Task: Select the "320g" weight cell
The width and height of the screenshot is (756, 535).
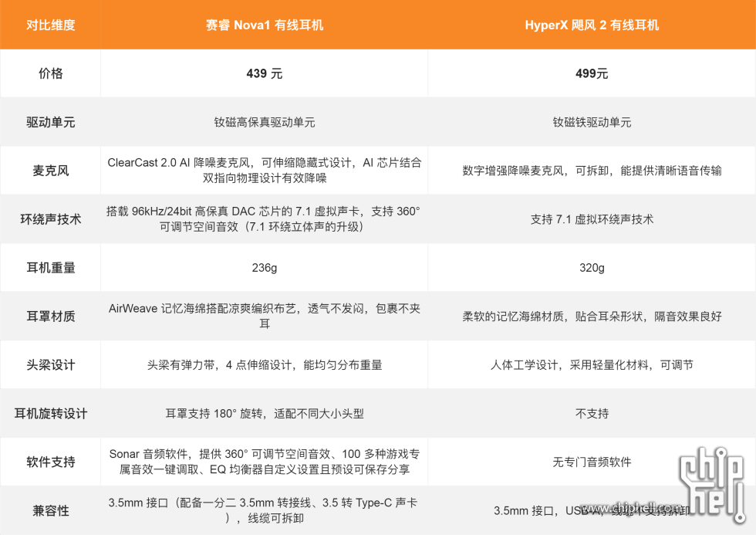Action: [x=592, y=268]
